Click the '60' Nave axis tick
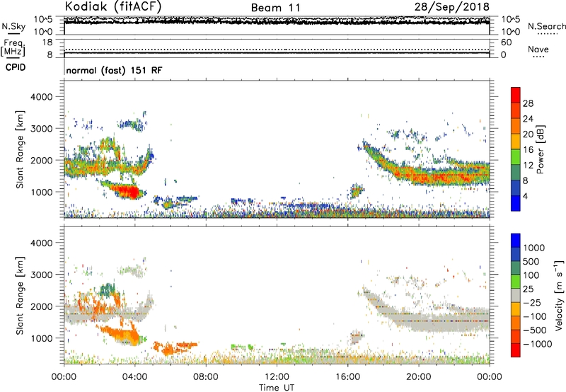The width and height of the screenshot is (566, 392). [506, 42]
